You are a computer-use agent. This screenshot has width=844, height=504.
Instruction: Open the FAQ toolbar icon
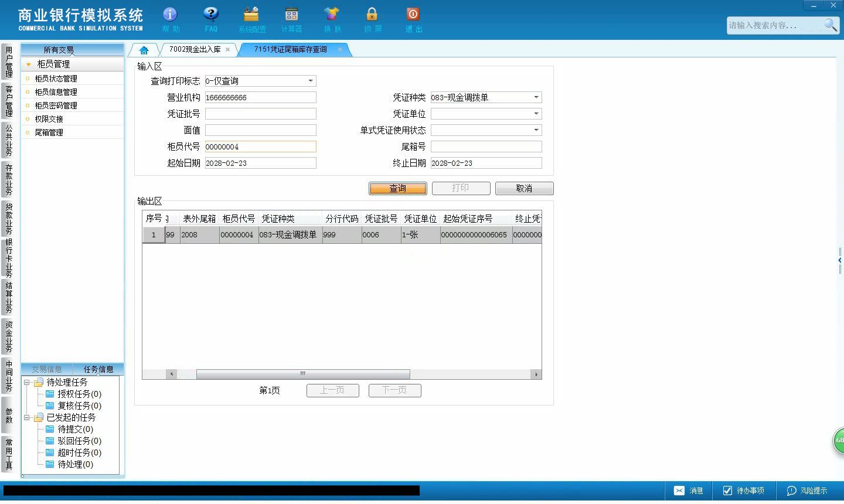210,19
